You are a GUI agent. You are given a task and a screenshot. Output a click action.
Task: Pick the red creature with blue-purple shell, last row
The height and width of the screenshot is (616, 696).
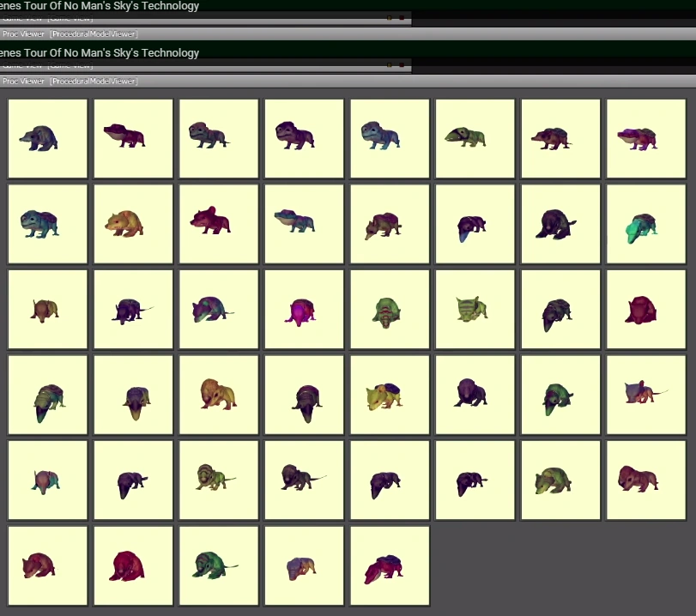click(x=390, y=566)
